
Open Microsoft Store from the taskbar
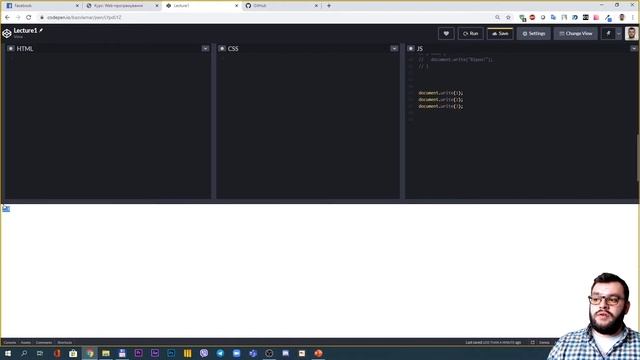click(73, 353)
